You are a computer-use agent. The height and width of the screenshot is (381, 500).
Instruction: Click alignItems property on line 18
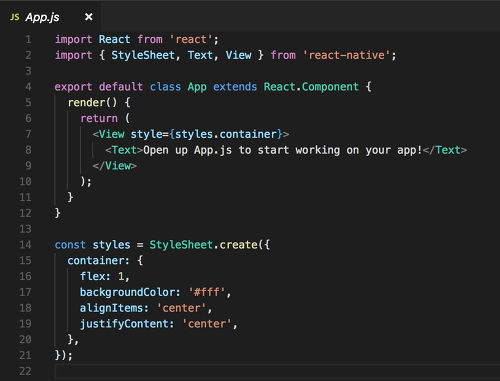coord(111,308)
